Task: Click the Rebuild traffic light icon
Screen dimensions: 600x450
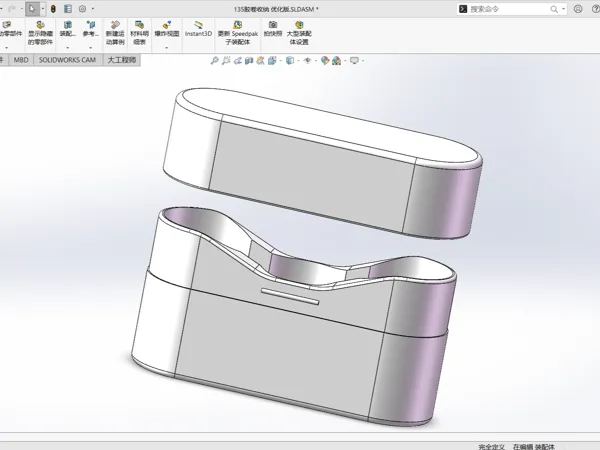Action: (x=53, y=9)
